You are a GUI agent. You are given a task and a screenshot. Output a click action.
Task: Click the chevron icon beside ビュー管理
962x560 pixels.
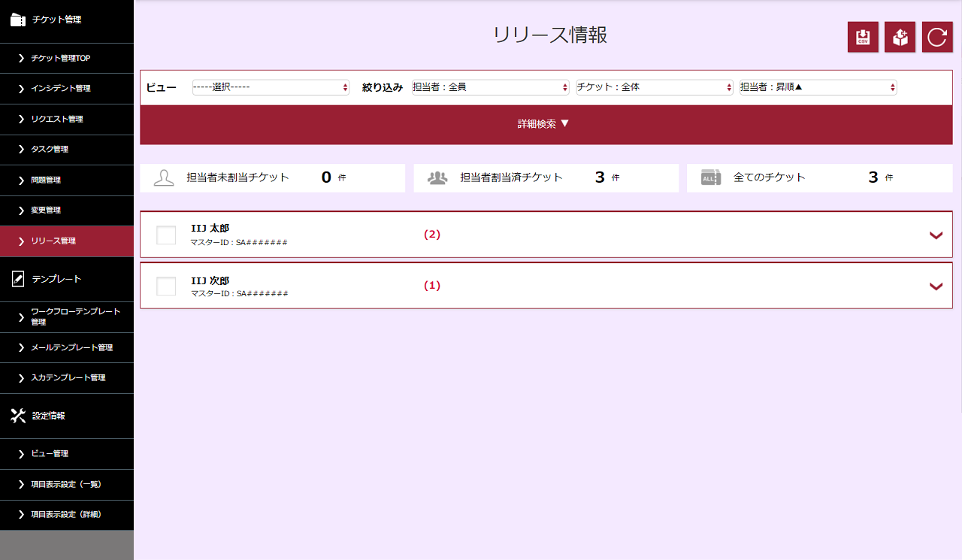(21, 454)
